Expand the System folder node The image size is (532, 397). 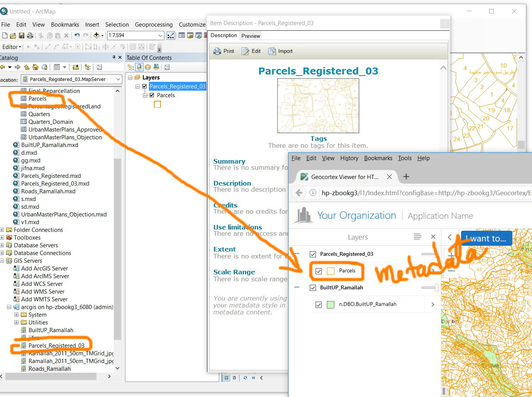[x=16, y=315]
